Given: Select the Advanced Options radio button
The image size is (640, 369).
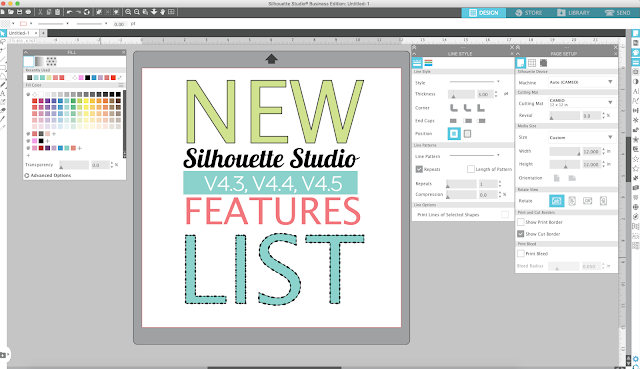Looking at the screenshot, I should 27,176.
